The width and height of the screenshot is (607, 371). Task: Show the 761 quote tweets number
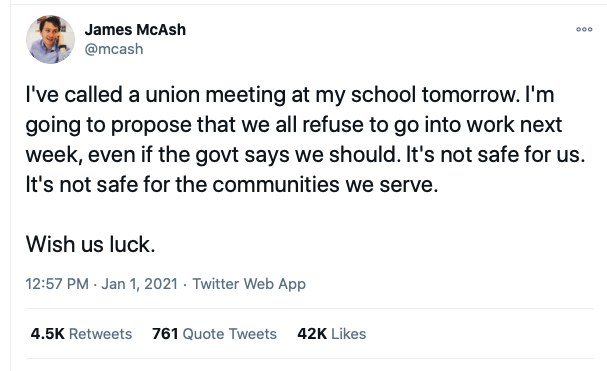point(165,334)
